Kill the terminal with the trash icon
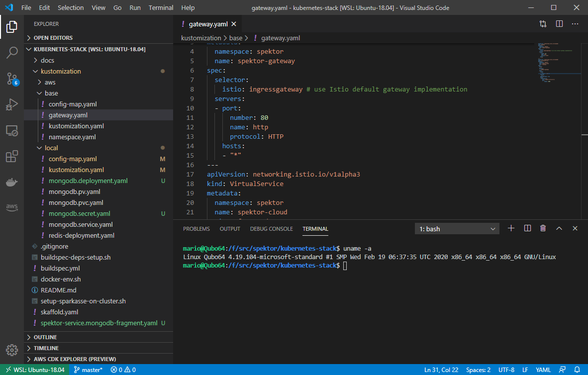The height and width of the screenshot is (375, 588). (x=543, y=228)
